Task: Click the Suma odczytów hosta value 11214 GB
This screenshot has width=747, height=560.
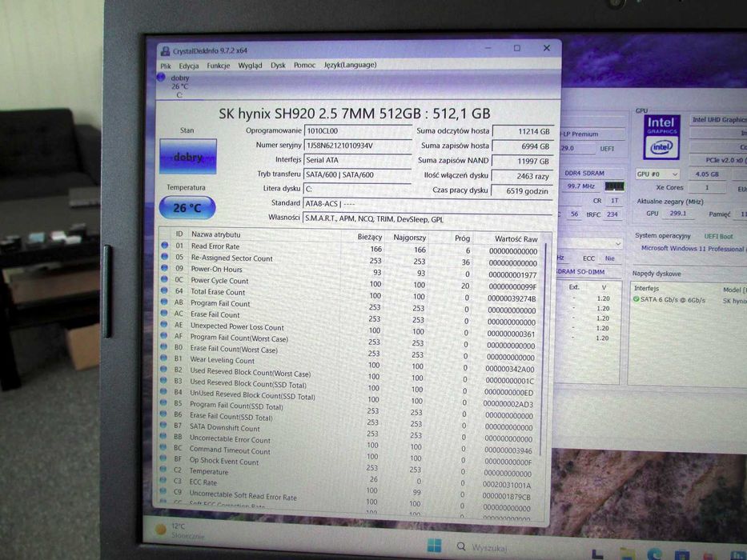Action: [523, 131]
